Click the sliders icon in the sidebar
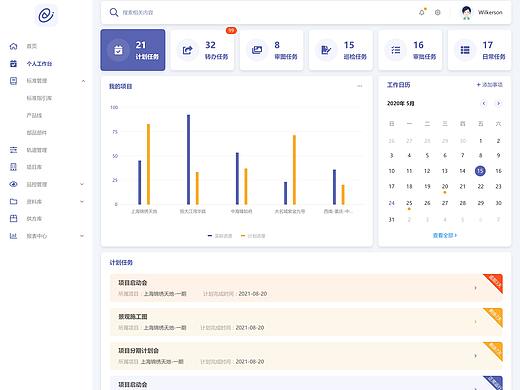 (x=13, y=150)
